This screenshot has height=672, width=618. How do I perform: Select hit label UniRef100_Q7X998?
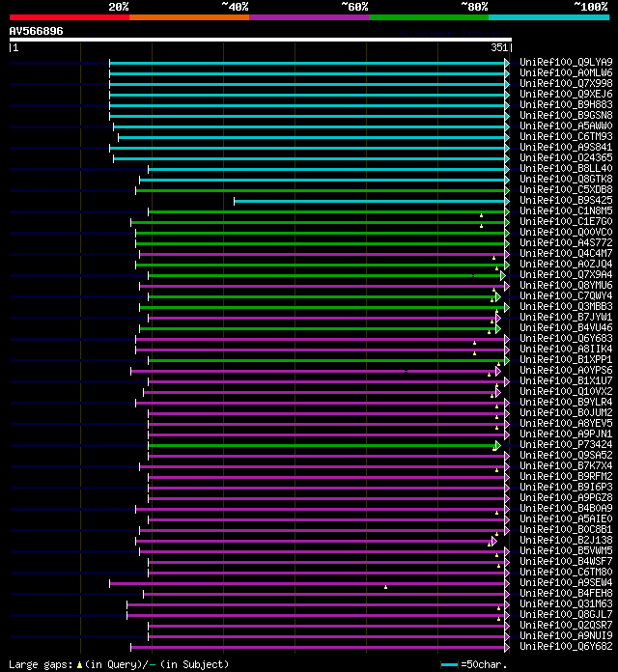(566, 84)
